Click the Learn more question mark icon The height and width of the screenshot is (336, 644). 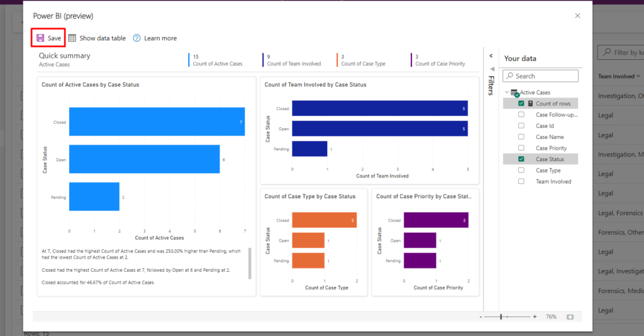click(136, 38)
